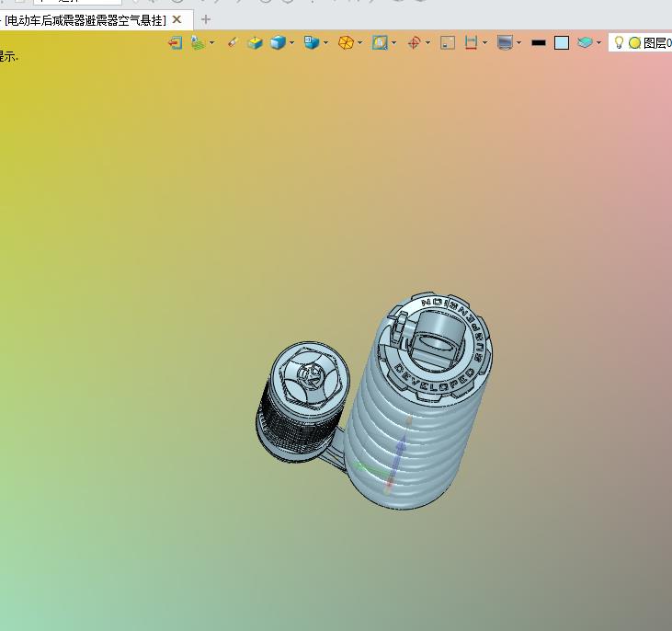The width and height of the screenshot is (672, 631).
Task: Toggle the lightbulb layer visibility icon
Action: tap(619, 42)
